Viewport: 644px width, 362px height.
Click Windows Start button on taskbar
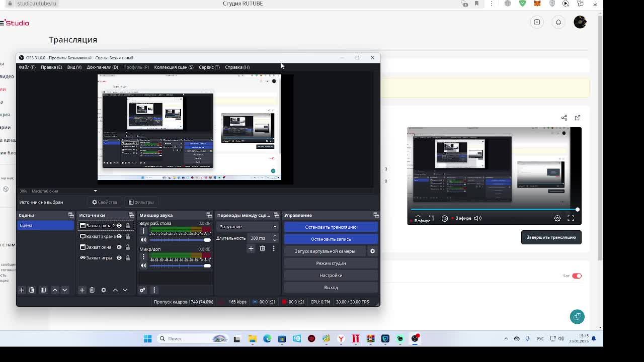(147, 339)
